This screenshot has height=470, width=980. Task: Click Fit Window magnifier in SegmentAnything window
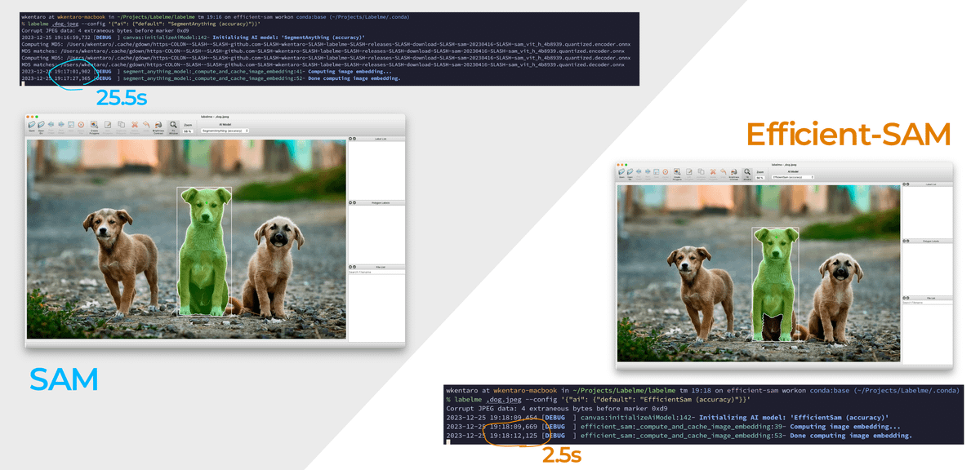(x=173, y=125)
